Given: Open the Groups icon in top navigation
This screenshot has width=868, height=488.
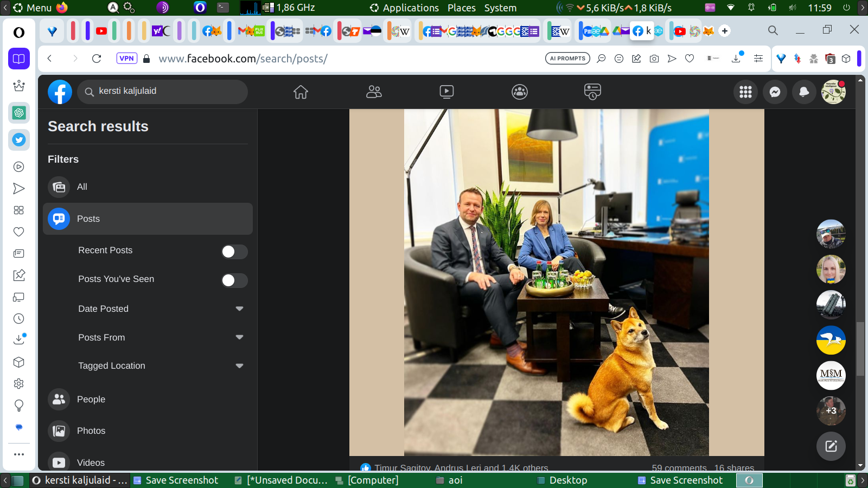Looking at the screenshot, I should tap(519, 92).
